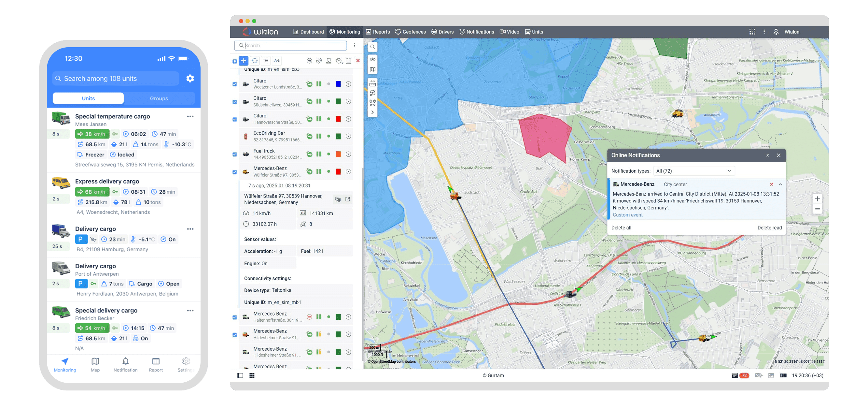This screenshot has width=868, height=411.
Task: Toggle the side panel layout icon at bottom left
Action: [240, 375]
